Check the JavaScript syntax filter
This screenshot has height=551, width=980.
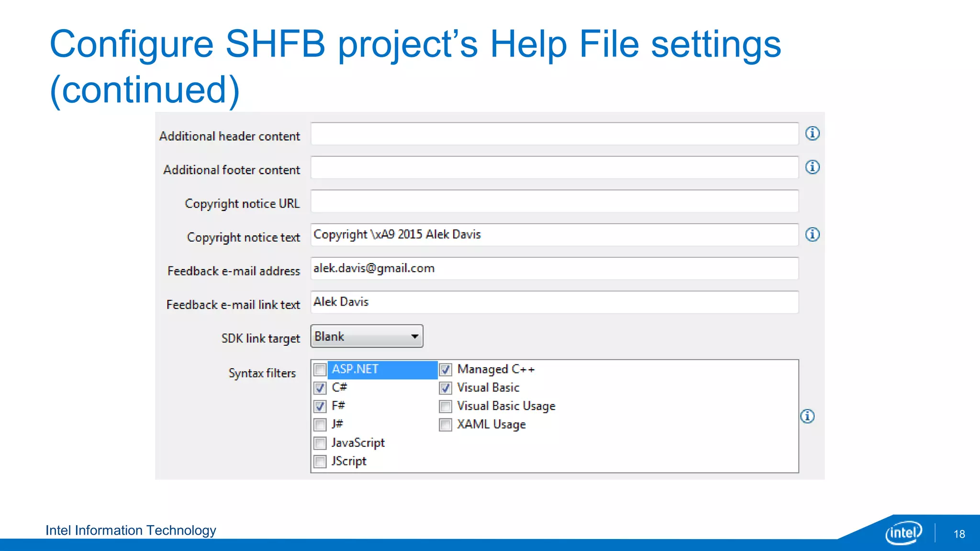click(x=320, y=443)
